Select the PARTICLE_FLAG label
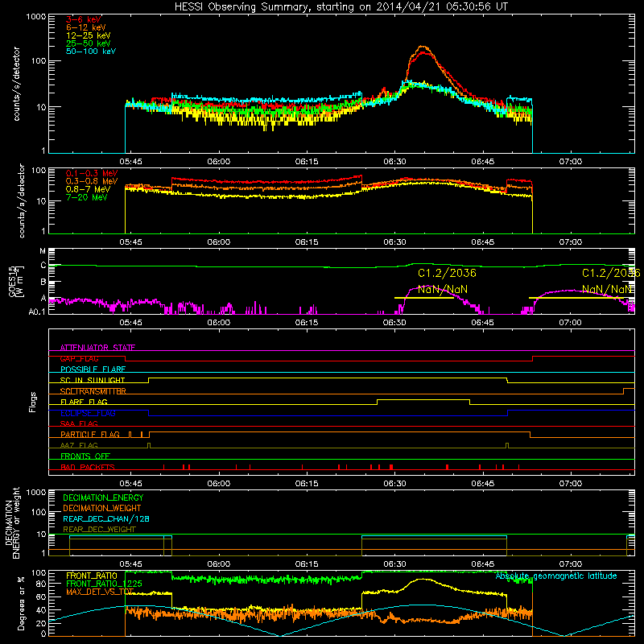The image size is (644, 644). tap(90, 435)
